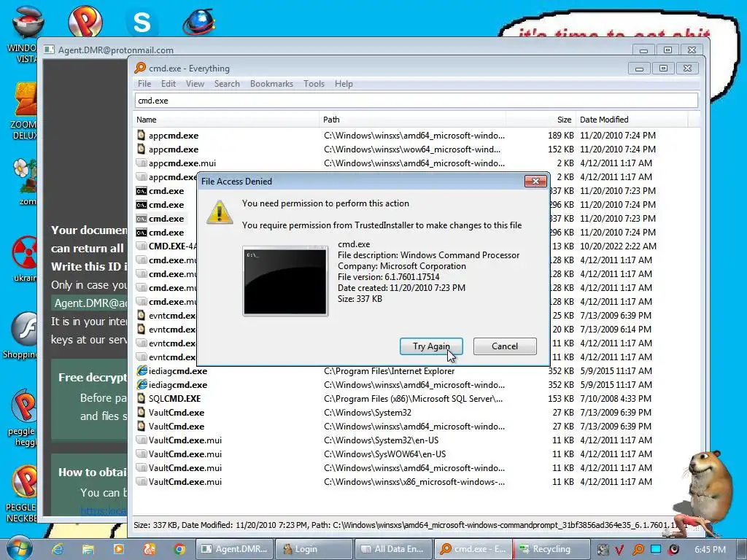The image size is (747, 560).
Task: Switch to the Agent.DMR taskbar window
Action: tap(234, 549)
